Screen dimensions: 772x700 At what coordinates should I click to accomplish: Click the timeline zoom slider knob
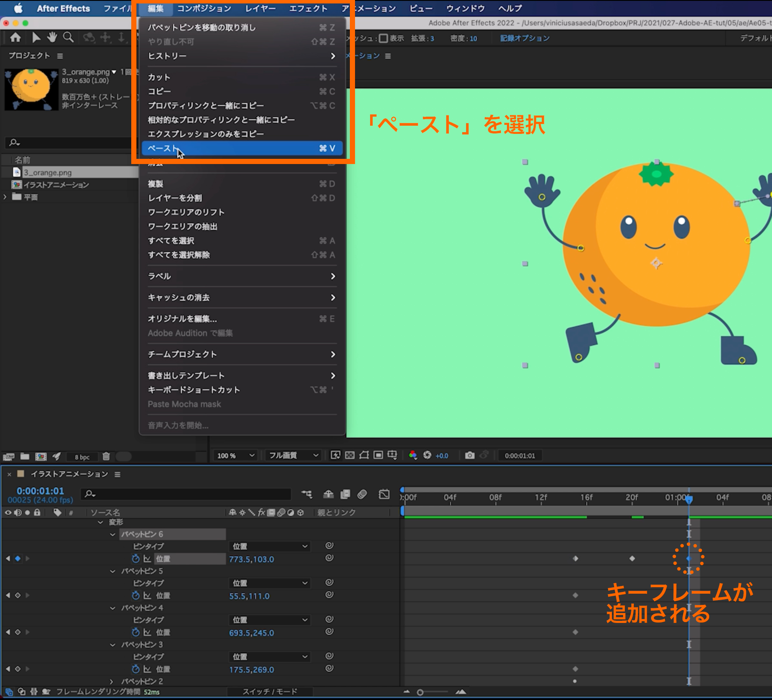tap(420, 692)
